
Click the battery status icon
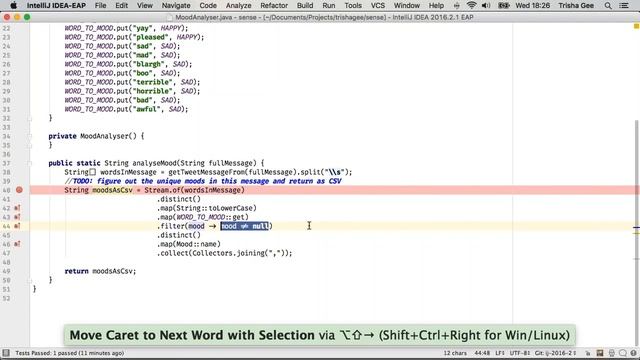tap(503, 5)
